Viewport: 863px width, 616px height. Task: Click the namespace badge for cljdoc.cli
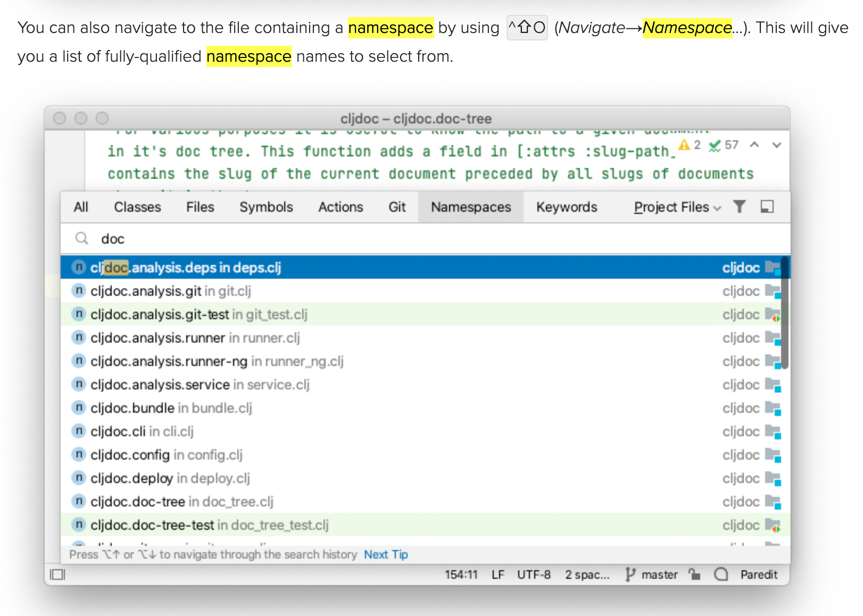[78, 431]
